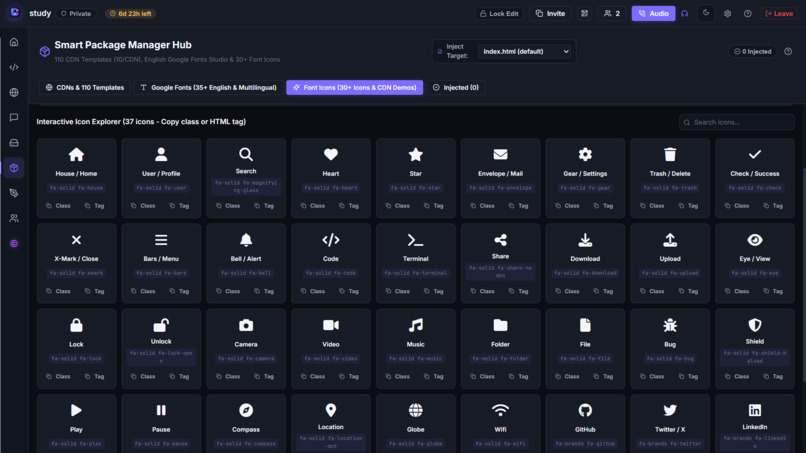Open the tag sidebar icon
The height and width of the screenshot is (453, 806).
coord(14,193)
